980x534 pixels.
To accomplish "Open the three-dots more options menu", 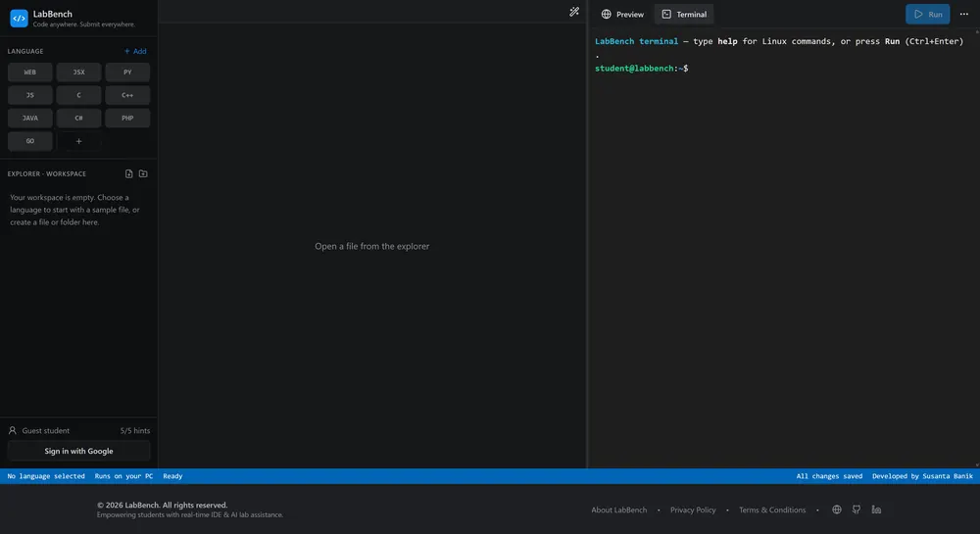I will [963, 15].
